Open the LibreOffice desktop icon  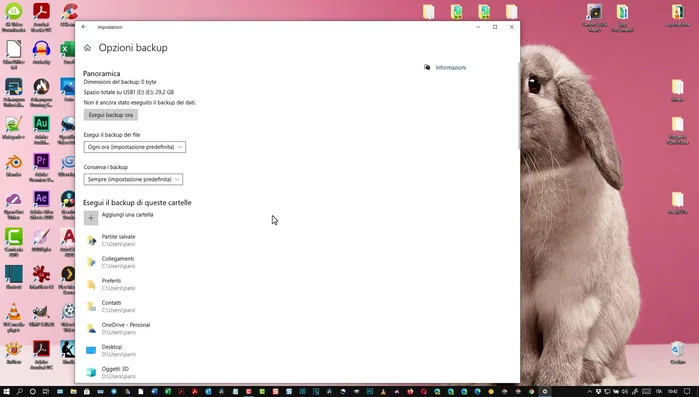14,55
